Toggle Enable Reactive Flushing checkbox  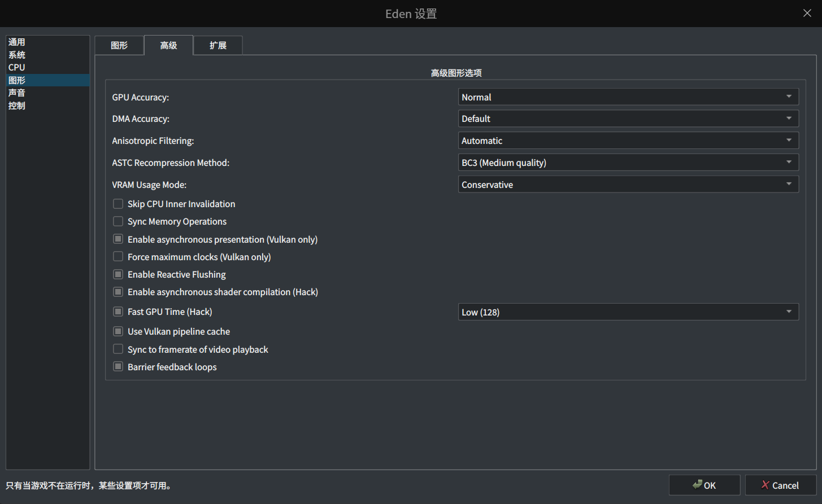pyautogui.click(x=118, y=274)
